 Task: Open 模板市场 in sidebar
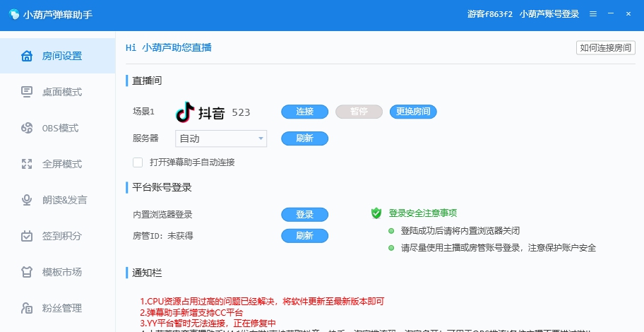57,272
